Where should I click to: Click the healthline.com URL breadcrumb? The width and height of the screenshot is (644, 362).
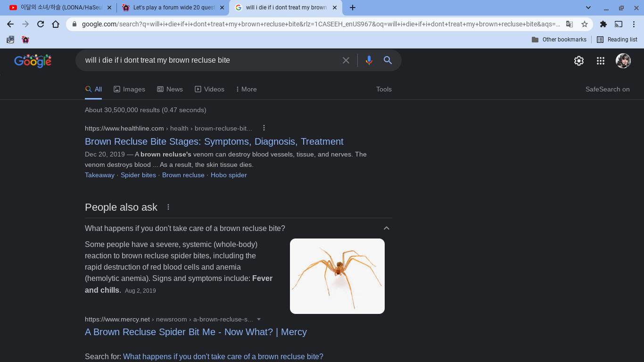(168, 128)
